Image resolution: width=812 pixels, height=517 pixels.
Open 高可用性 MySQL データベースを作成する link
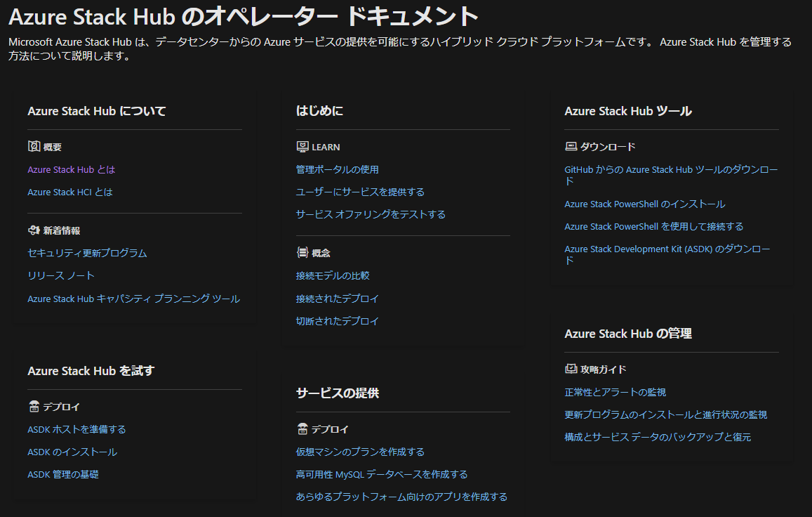[381, 474]
